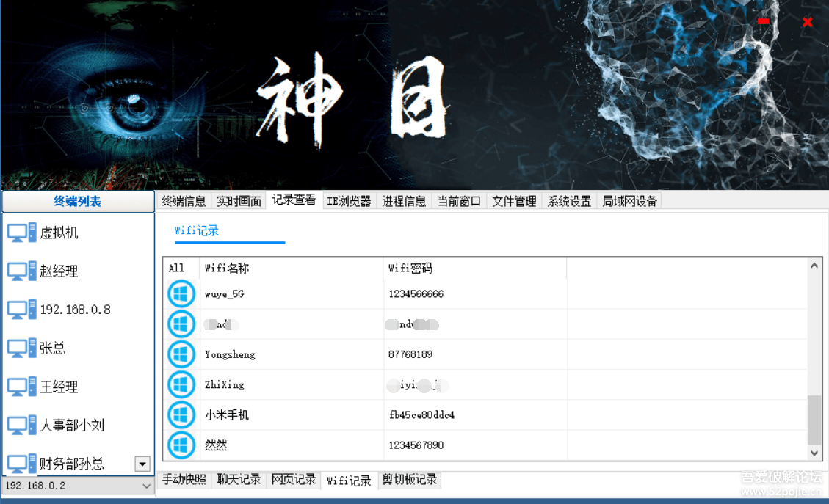Click the Windows icon beside Yongsheng record
This screenshot has width=829, height=504.
pyautogui.click(x=181, y=354)
